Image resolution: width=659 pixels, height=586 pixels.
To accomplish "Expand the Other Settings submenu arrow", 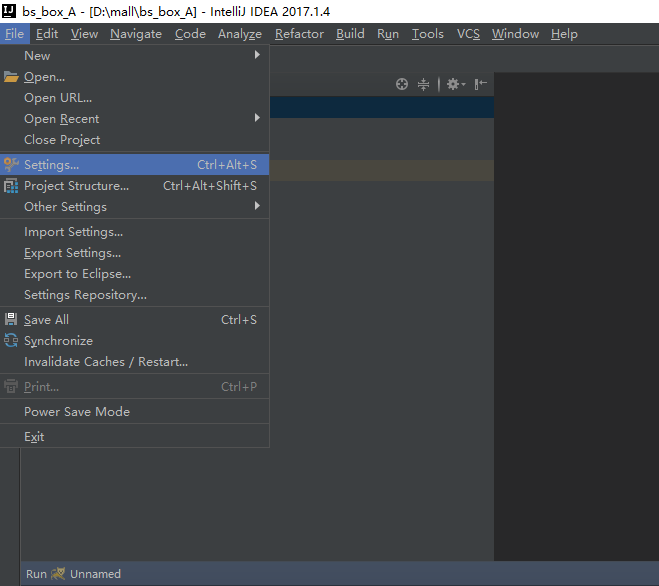I will [x=257, y=206].
